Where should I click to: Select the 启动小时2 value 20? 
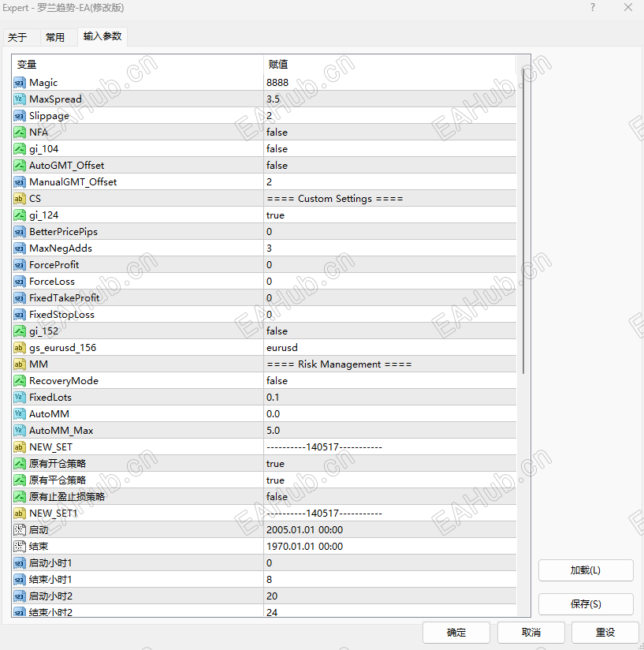tap(272, 596)
